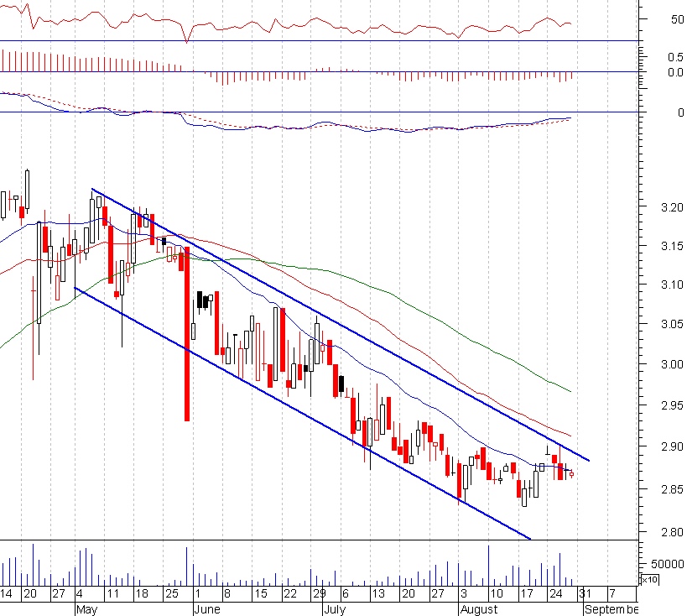Click the August 3 date label
Viewport: 687px width, 616px height.
pos(464,594)
